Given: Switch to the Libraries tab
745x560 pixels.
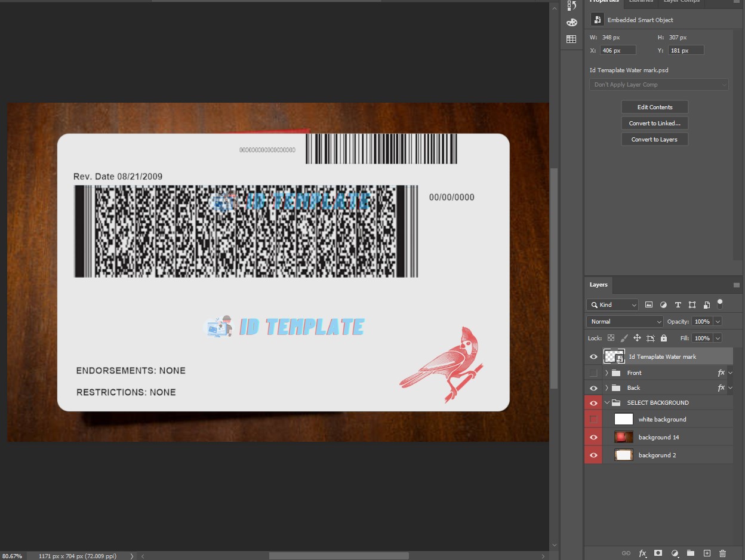Looking at the screenshot, I should (x=641, y=2).
